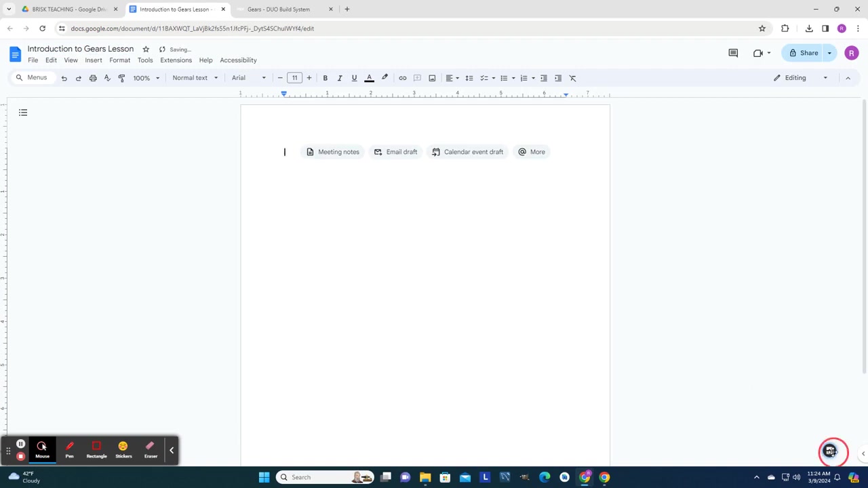The width and height of the screenshot is (868, 488).
Task: Toggle underline formatting
Action: point(354,78)
